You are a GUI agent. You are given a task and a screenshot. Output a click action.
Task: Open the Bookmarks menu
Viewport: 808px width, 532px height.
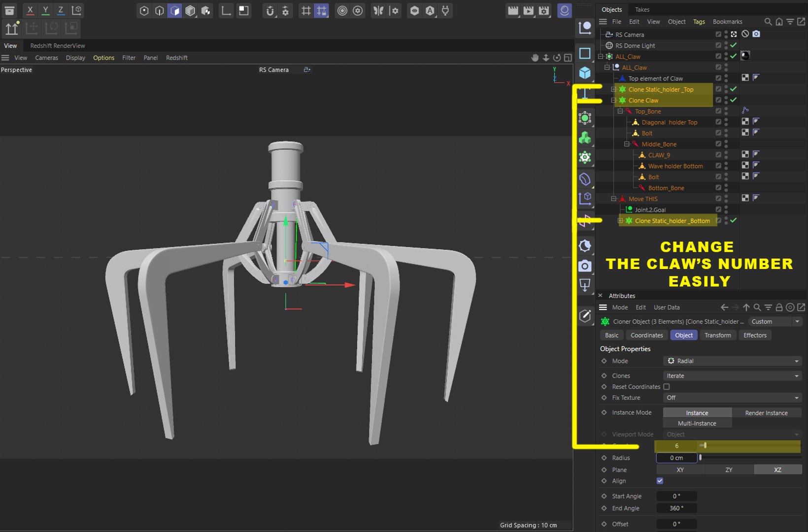click(727, 22)
